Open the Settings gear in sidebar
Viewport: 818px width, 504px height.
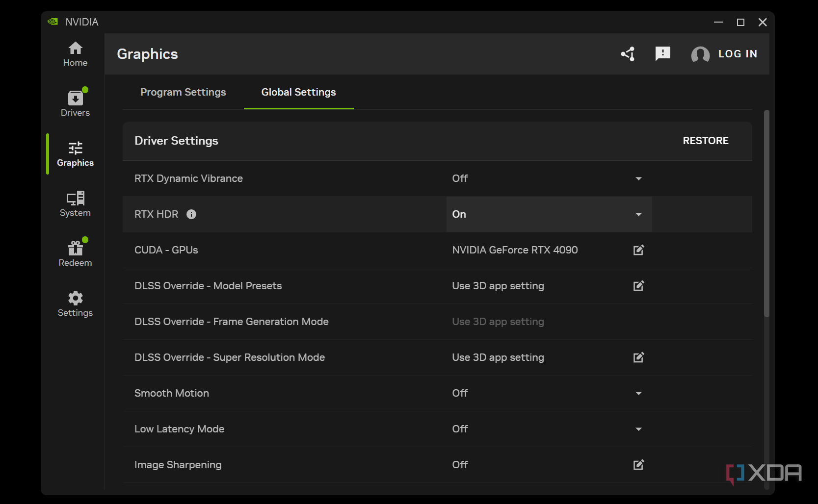coord(75,304)
